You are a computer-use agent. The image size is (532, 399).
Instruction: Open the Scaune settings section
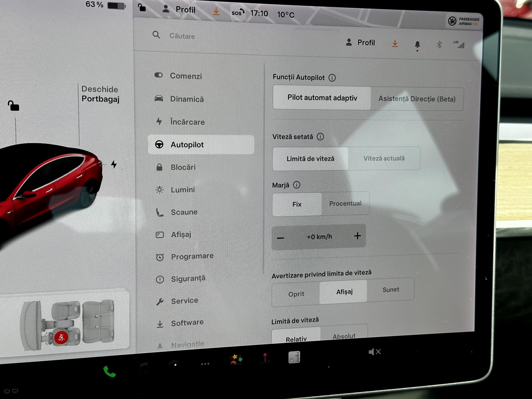pos(176,212)
